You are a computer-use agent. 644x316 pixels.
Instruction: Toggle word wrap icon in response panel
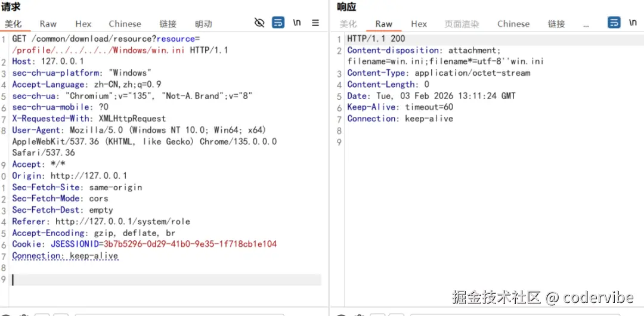point(614,22)
